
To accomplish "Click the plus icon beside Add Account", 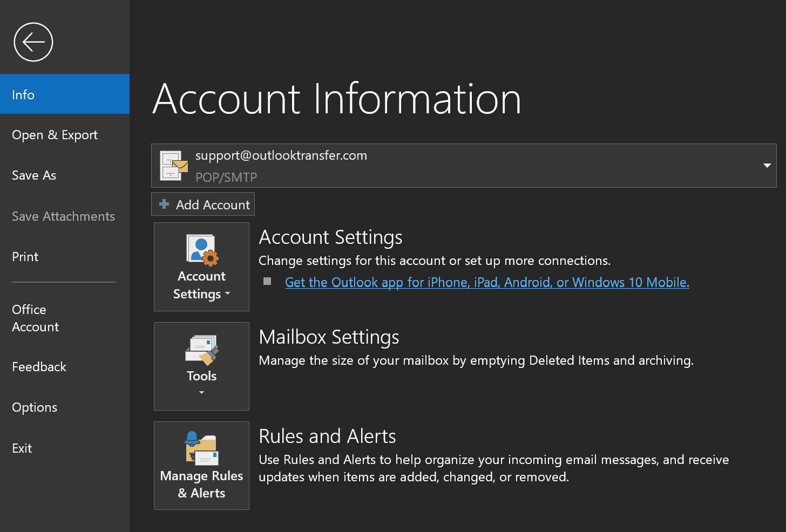I will click(x=164, y=204).
